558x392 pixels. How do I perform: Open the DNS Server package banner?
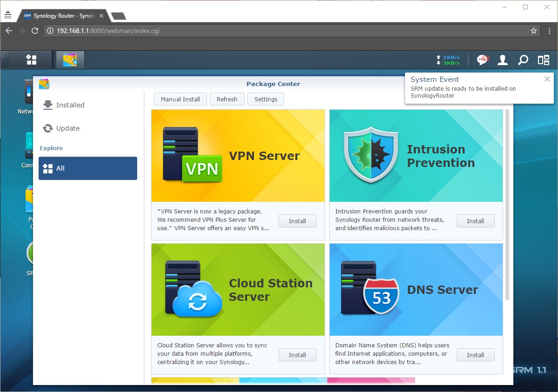(x=416, y=290)
